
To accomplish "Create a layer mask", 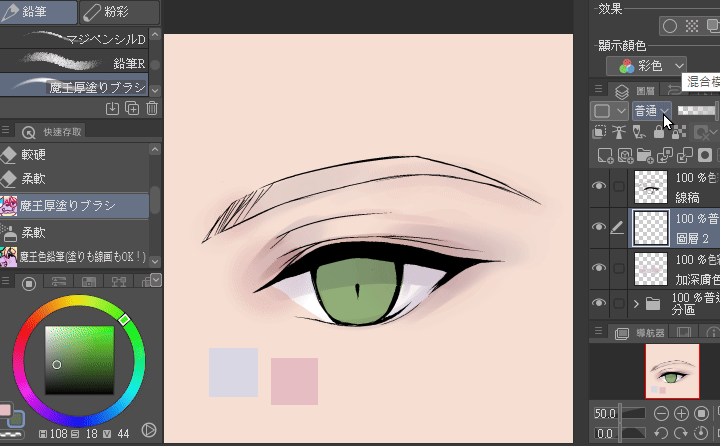I will (704, 156).
